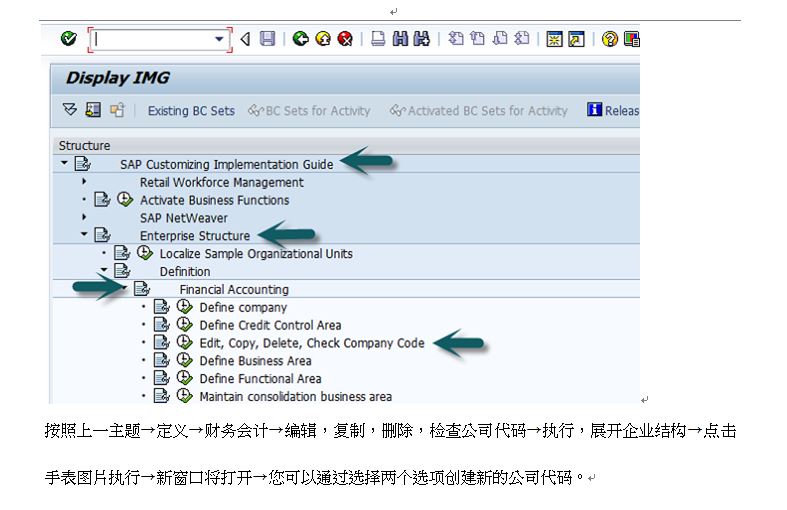The width and height of the screenshot is (787, 510).
Task: Click the Find binoculars icon
Action: pyautogui.click(x=400, y=39)
